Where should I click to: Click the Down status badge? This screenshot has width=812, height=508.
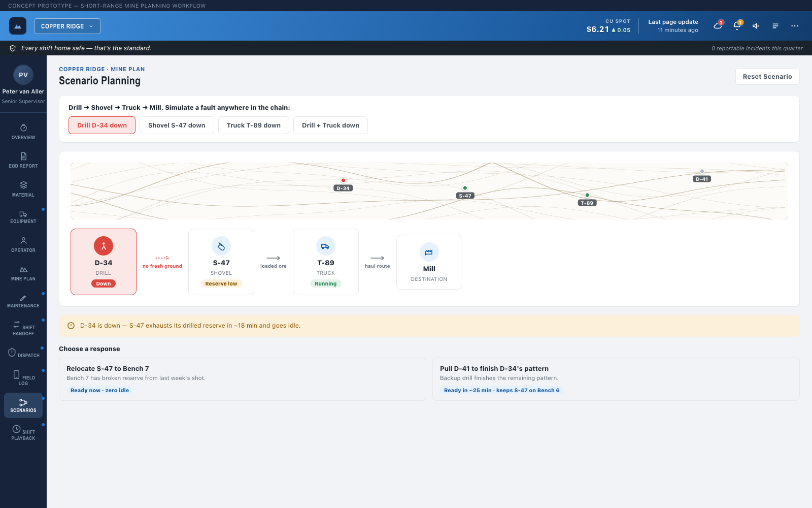tap(104, 284)
